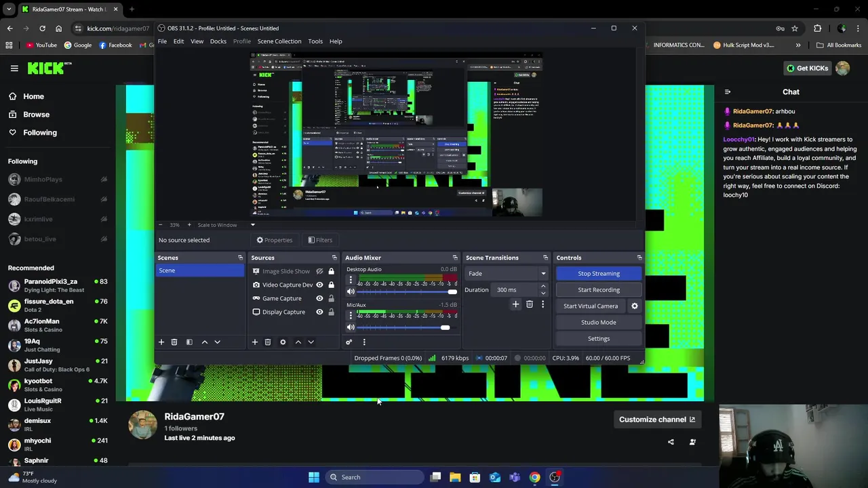Viewport: 868px width, 488px height.
Task: Unlock the Image Slide Show source
Action: tap(331, 271)
